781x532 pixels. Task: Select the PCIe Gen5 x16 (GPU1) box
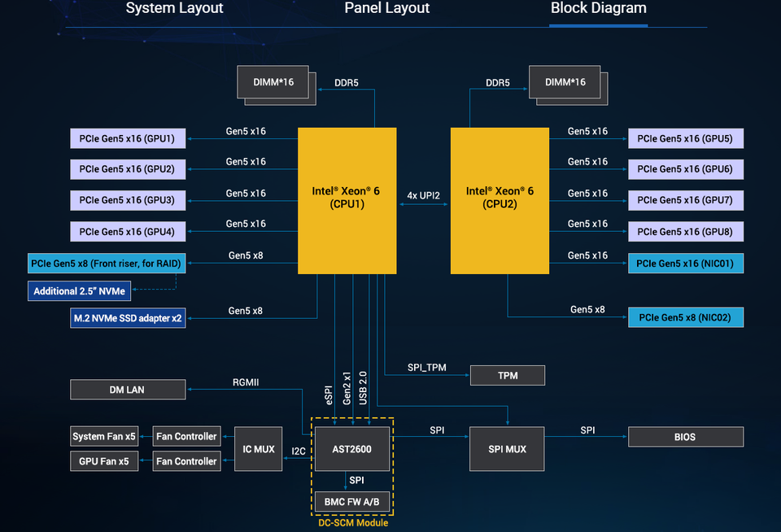(128, 138)
